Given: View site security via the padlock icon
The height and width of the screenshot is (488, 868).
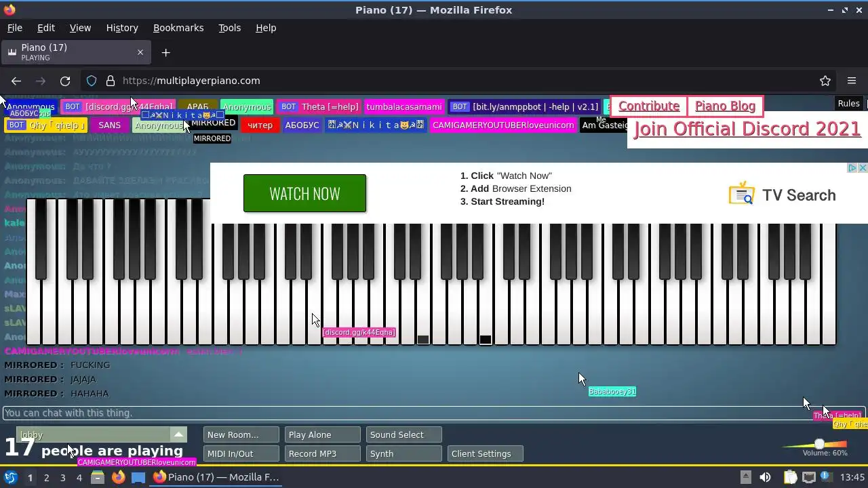Looking at the screenshot, I should point(111,81).
